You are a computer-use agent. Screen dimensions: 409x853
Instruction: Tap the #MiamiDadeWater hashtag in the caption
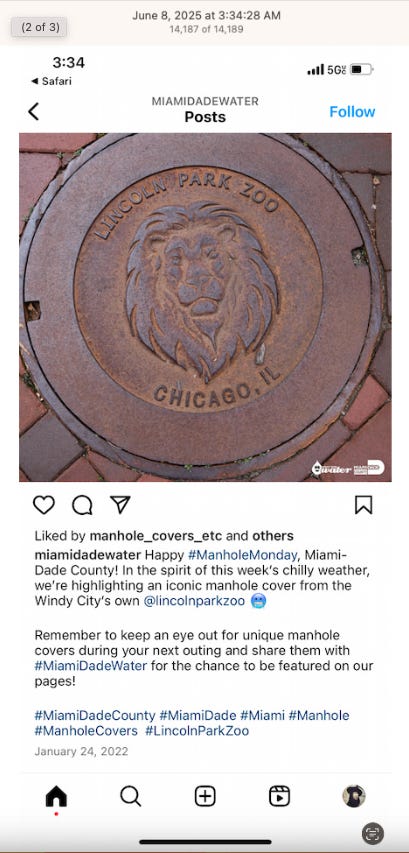[90, 666]
